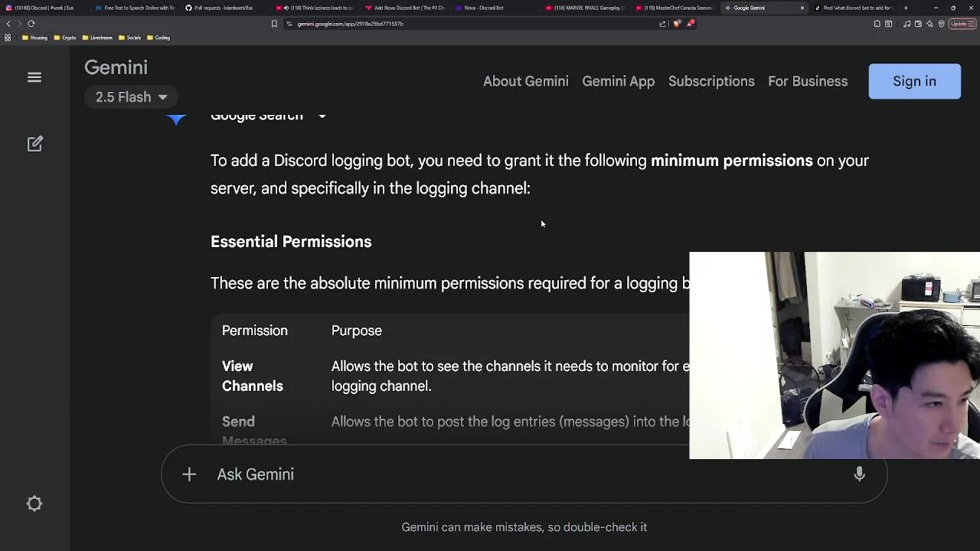Screen dimensions: 980x551
Task: Go back with the browser back arrow
Action: 8,24
